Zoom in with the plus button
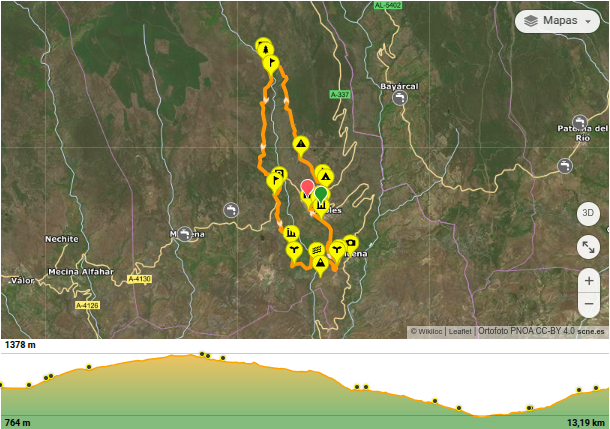Viewport: 610px width, 429px height. pos(589,281)
